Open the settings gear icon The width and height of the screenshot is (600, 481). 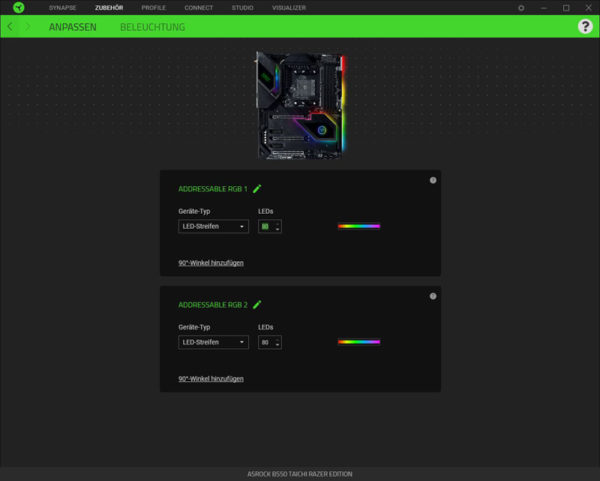pyautogui.click(x=521, y=8)
